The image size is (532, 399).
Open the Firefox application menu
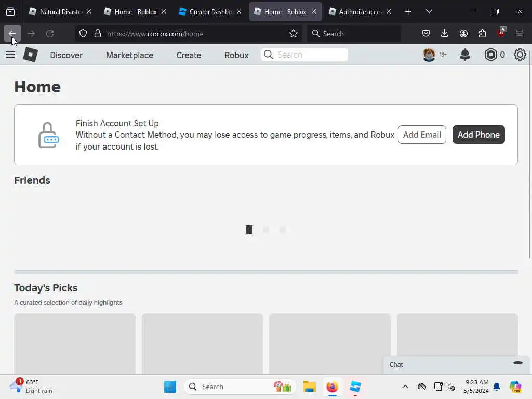click(520, 34)
